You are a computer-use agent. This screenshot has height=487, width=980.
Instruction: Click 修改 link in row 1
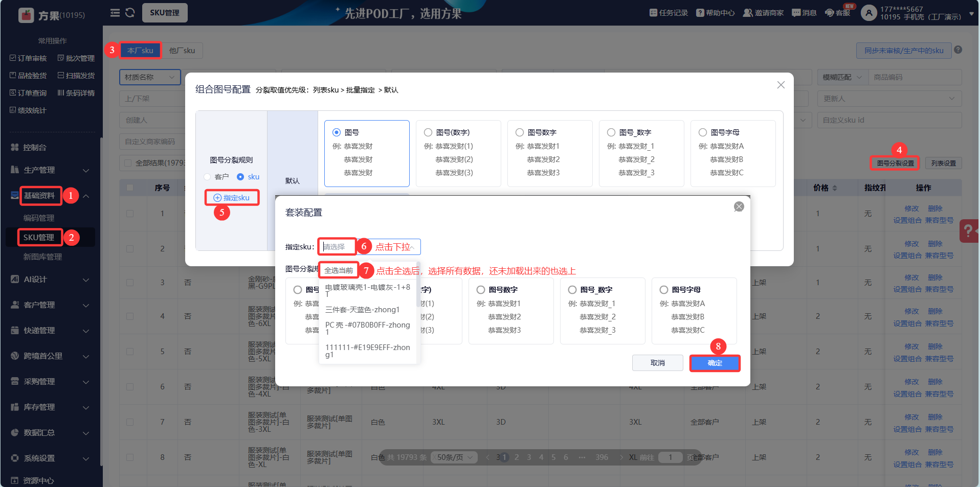tap(911, 208)
